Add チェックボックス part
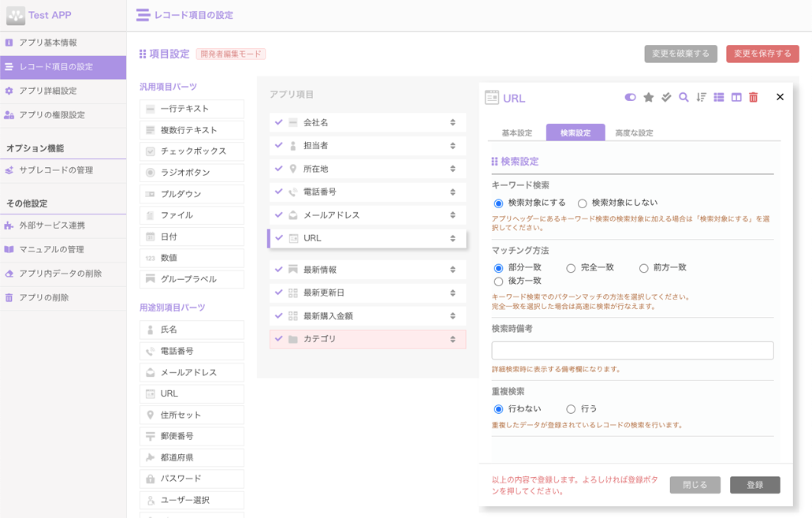The image size is (812, 518). pyautogui.click(x=192, y=151)
